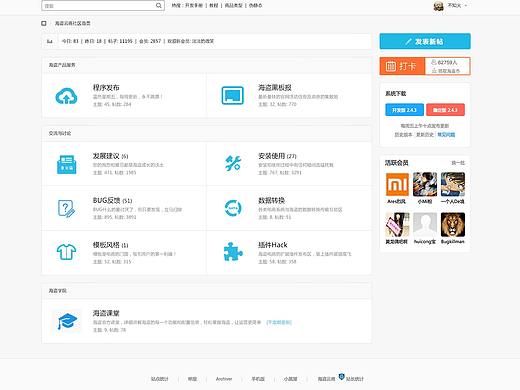This screenshot has height=390, width=520.
Task: Expand the username dropdown arrow at top right
Action: 466,6
